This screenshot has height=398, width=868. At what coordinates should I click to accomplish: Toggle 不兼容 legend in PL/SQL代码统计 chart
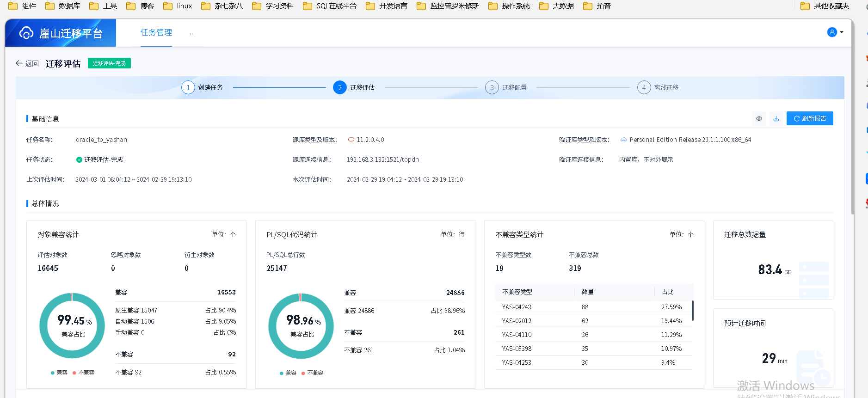[x=313, y=373]
